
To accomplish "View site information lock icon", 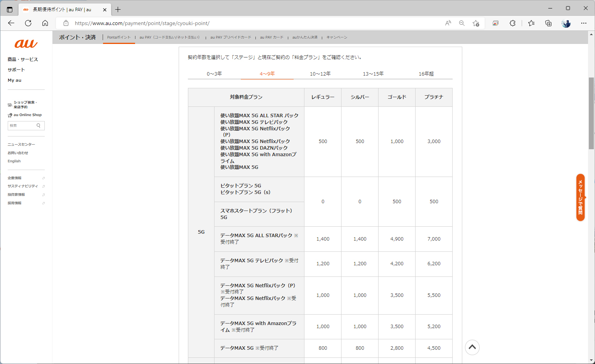I will click(x=66, y=23).
